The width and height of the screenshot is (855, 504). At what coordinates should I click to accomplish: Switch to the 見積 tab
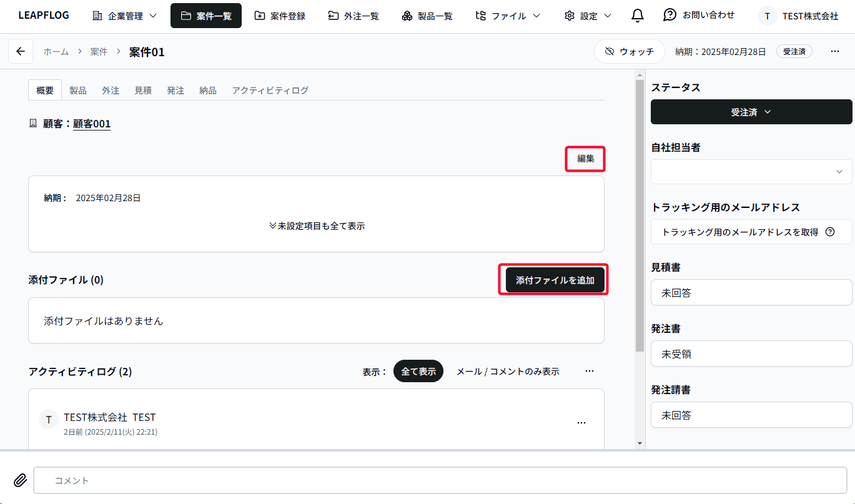(x=143, y=90)
